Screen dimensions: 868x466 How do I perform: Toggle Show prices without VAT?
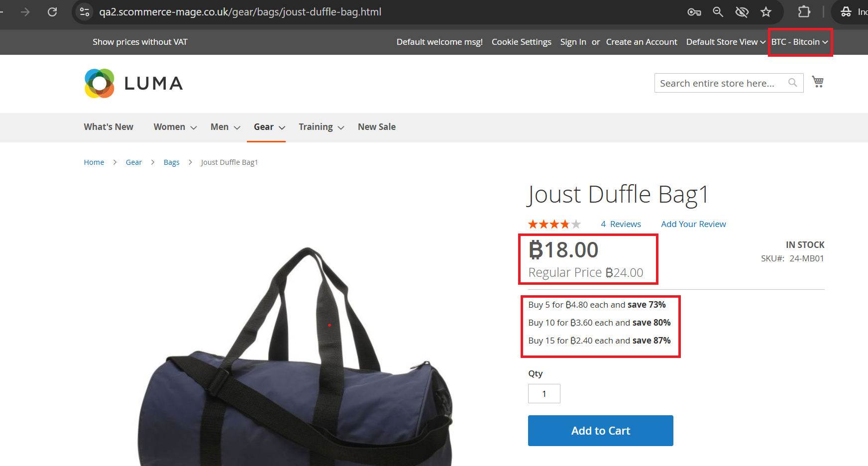tap(140, 42)
